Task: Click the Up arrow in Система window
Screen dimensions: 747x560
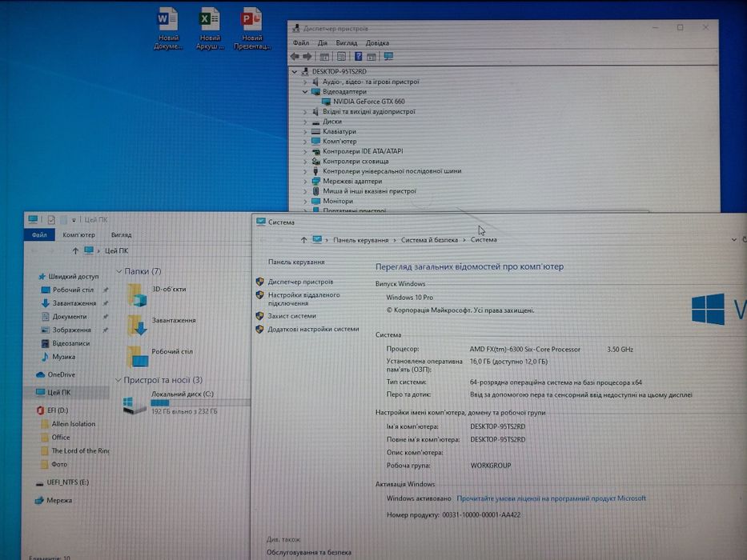Action: pos(303,240)
